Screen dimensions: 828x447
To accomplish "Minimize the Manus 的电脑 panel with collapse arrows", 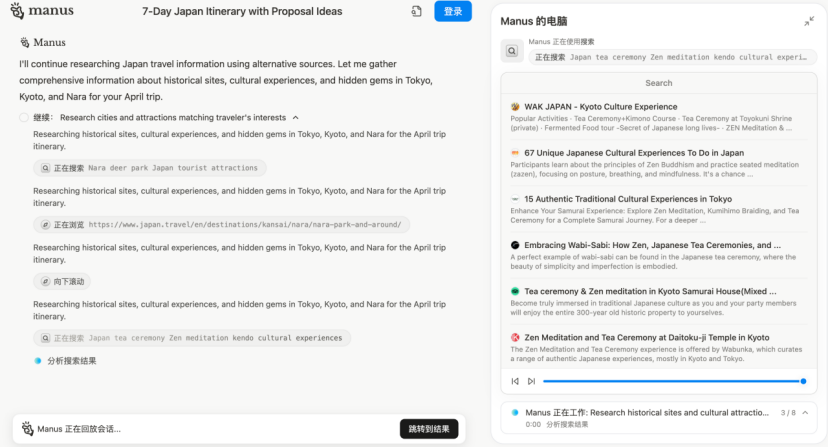I will pyautogui.click(x=809, y=21).
